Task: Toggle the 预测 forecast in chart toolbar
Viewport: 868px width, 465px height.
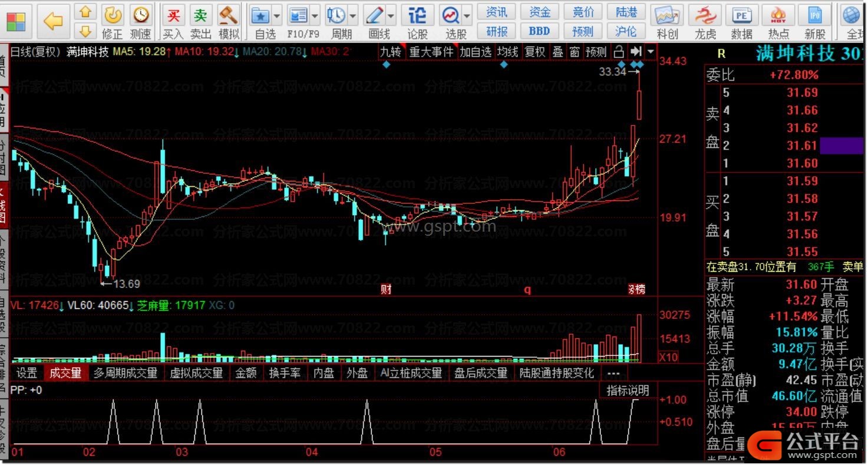Action: (x=596, y=52)
